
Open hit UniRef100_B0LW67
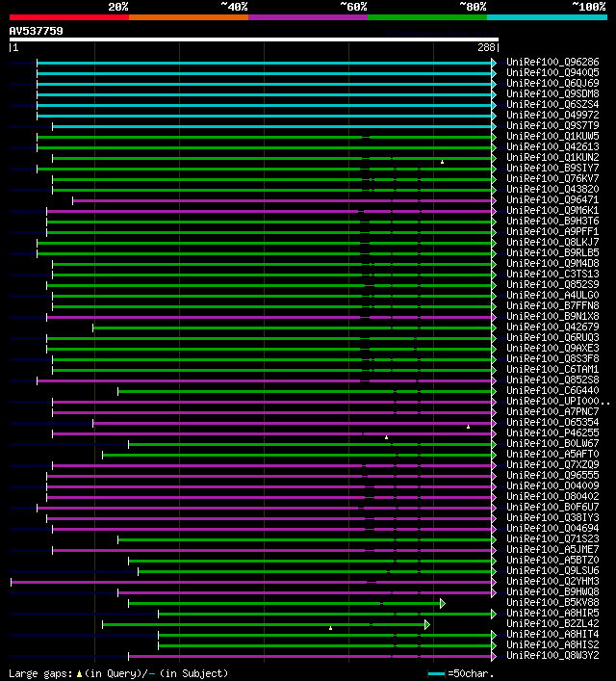click(552, 443)
